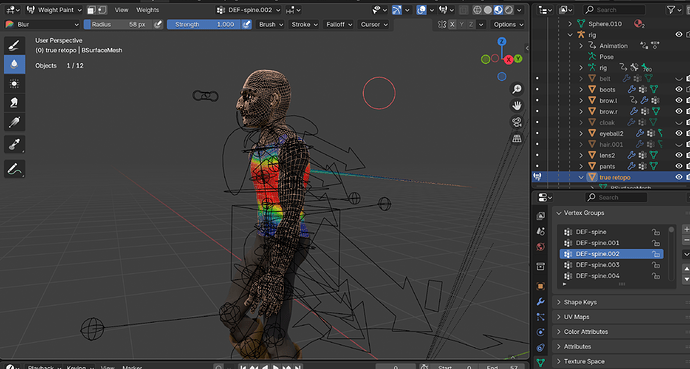
Task: Select the eyeball2 object in outliner
Action: point(611,133)
